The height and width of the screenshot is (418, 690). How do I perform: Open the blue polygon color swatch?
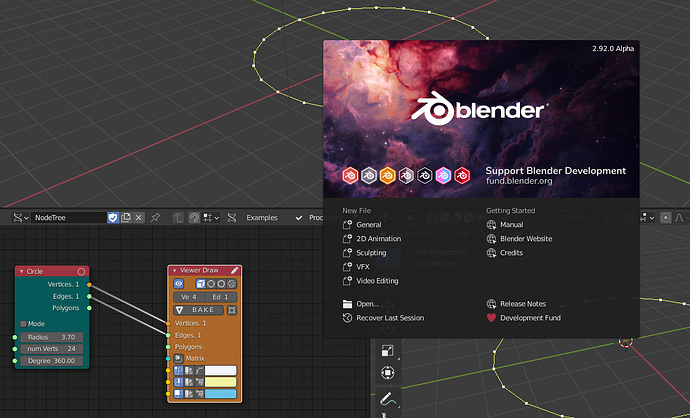coord(220,394)
